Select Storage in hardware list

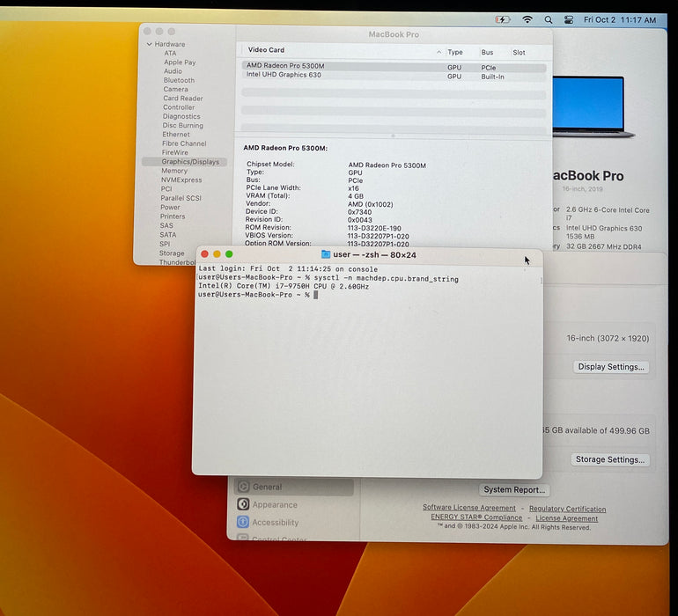point(172,253)
